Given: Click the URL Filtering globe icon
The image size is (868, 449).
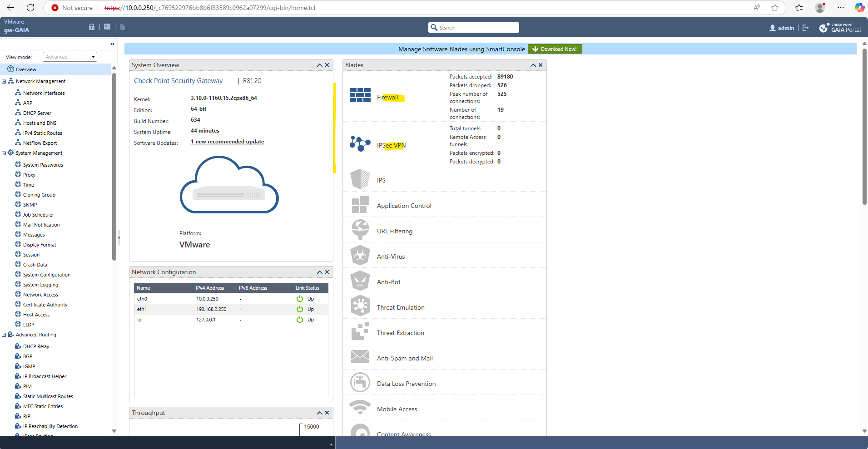Looking at the screenshot, I should click(360, 230).
